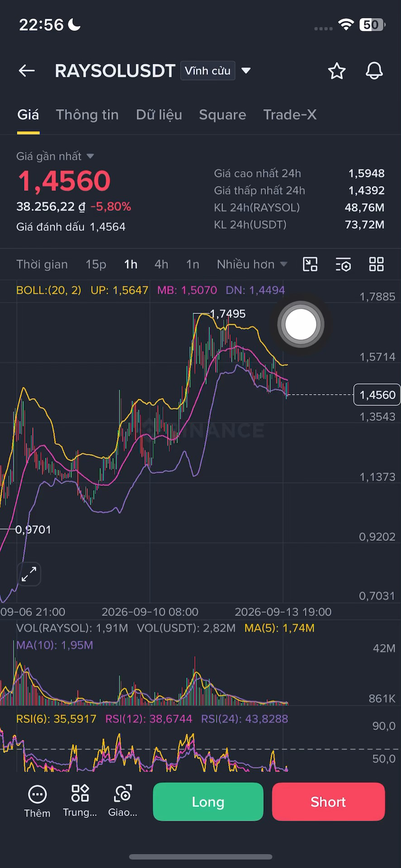Switch to the Dữ liệu tab
Image resolution: width=401 pixels, height=868 pixels.
pyautogui.click(x=159, y=115)
